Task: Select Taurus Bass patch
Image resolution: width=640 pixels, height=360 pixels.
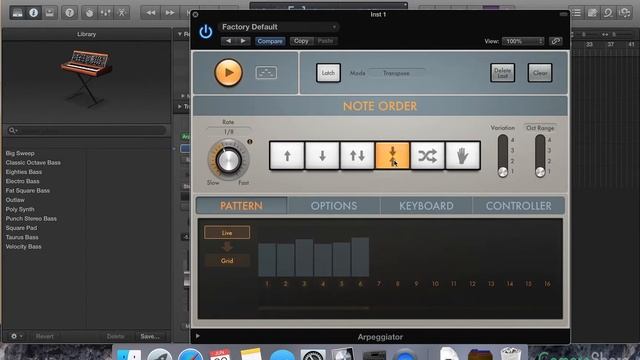Action: point(22,237)
